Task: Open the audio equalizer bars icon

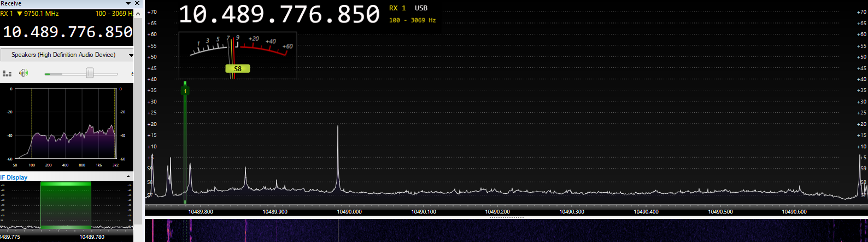Action: [7, 73]
